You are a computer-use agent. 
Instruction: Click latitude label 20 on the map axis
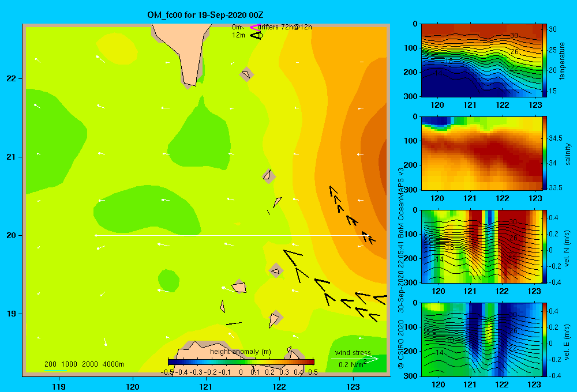(x=12, y=235)
